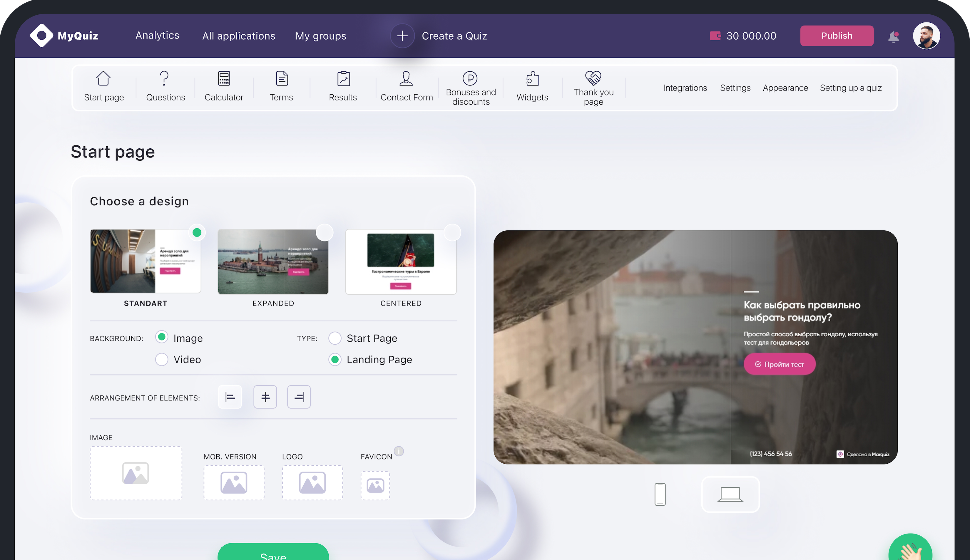Switch preview to mobile phone view
The height and width of the screenshot is (560, 970).
coord(660,494)
